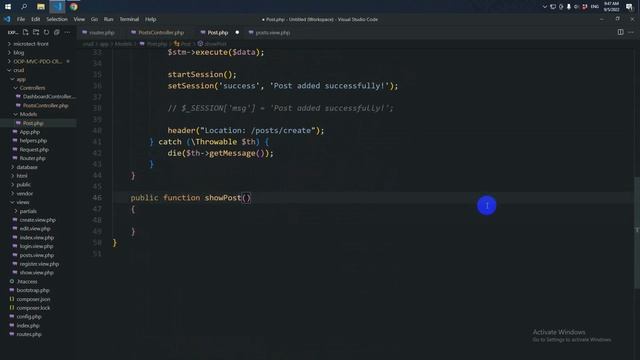Click the New File icon in Explorer header
Screen dimensions: 640x360
[x=26, y=32]
